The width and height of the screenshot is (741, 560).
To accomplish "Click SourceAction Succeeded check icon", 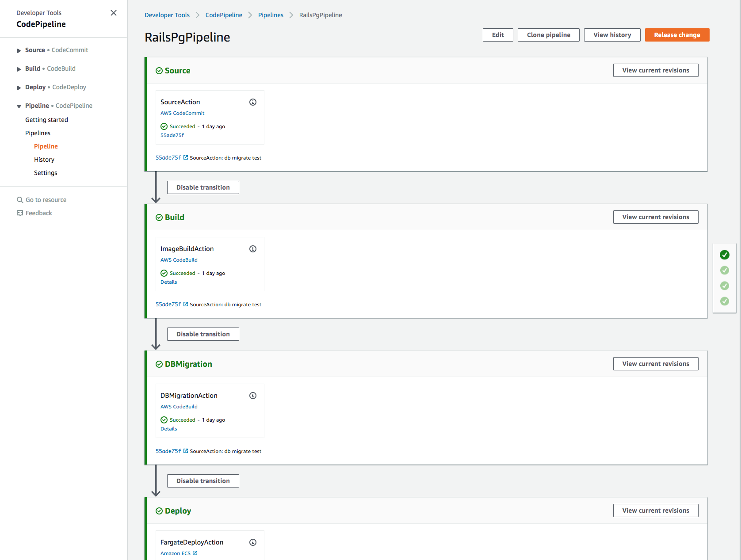I will pos(164,126).
